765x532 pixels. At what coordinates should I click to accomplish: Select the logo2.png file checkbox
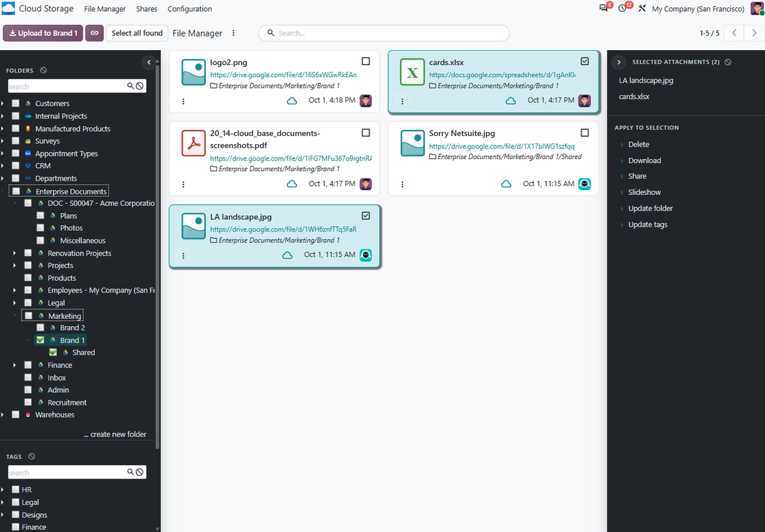click(x=366, y=62)
